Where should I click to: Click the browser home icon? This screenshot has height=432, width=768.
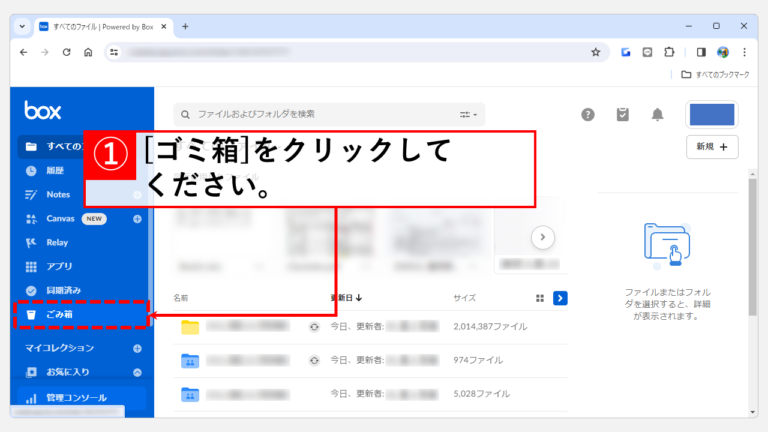[x=88, y=52]
